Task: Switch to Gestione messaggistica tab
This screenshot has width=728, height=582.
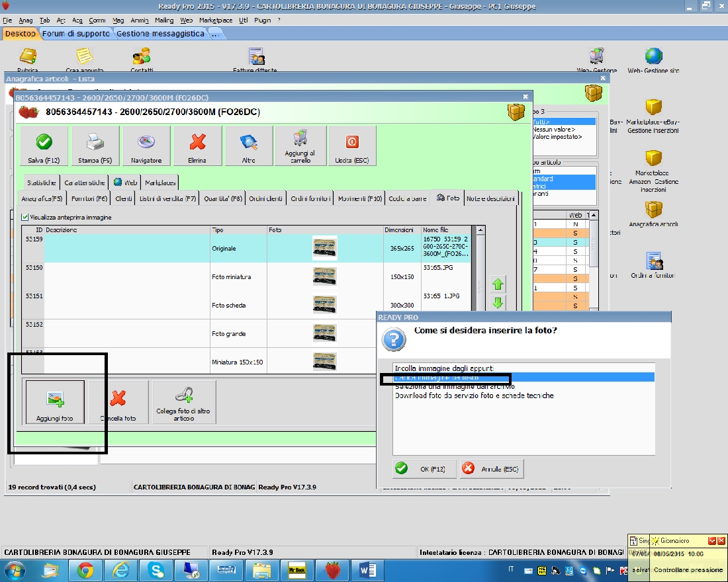Action: [x=160, y=34]
